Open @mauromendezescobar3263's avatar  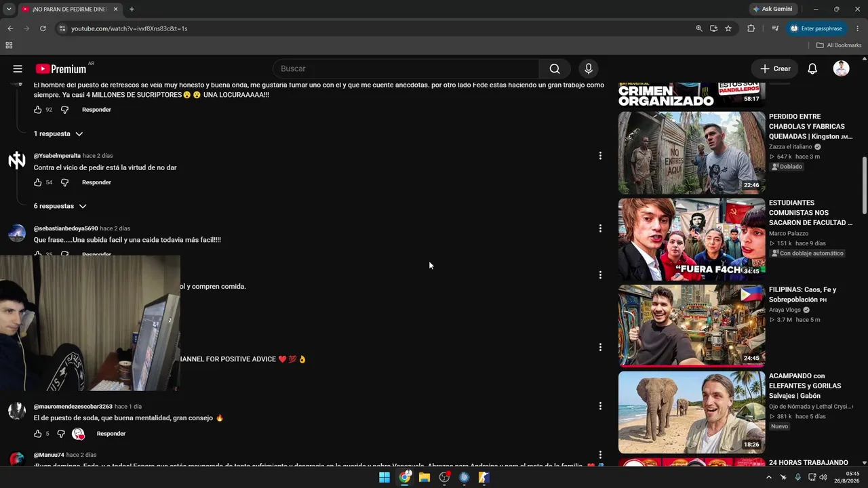pos(17,411)
